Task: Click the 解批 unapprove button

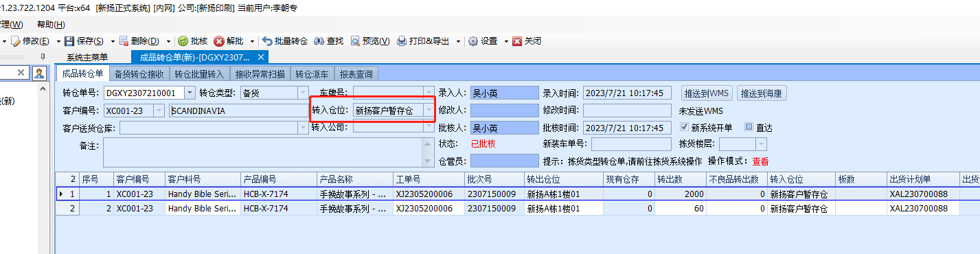Action: (x=229, y=41)
